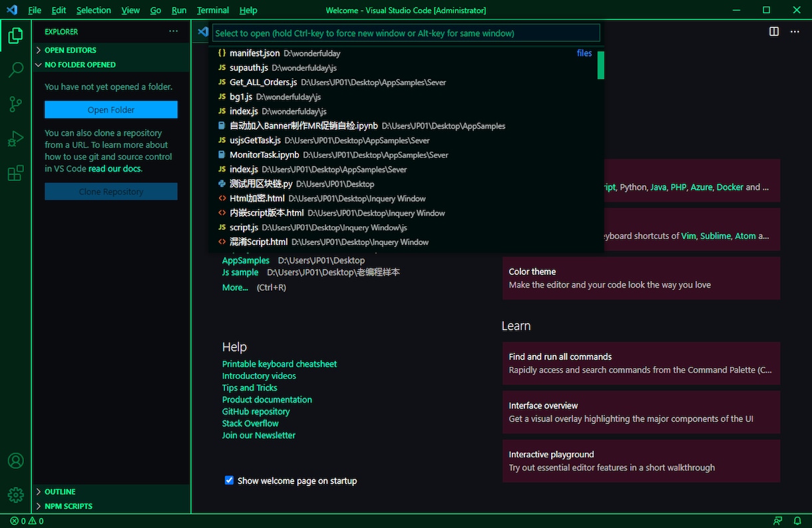Open the Terminal menu
The height and width of the screenshot is (528, 812).
pyautogui.click(x=213, y=10)
